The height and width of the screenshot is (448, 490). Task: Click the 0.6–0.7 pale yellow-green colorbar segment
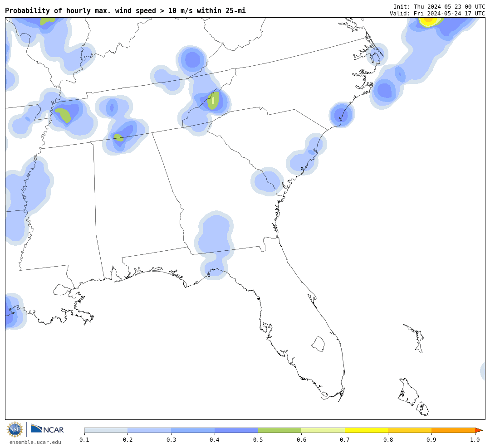323,430
